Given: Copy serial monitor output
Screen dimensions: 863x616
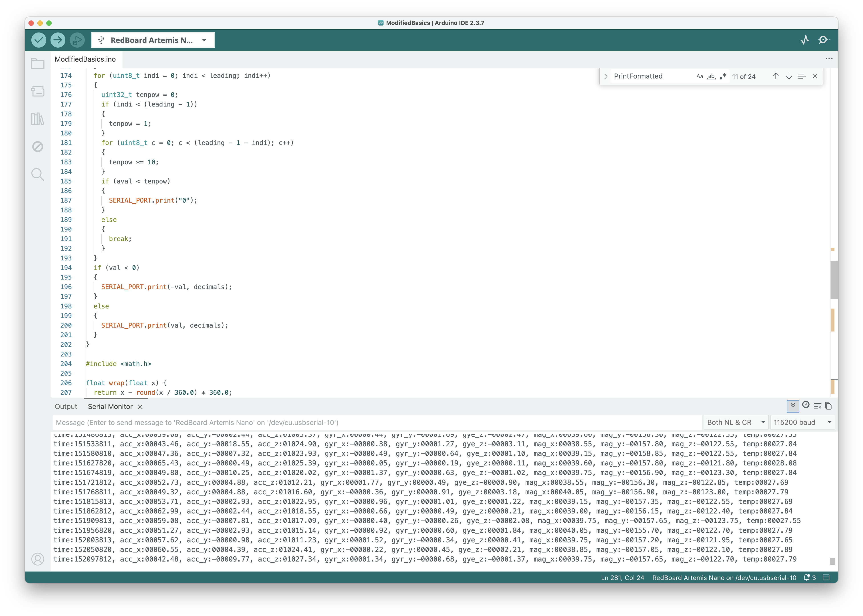Looking at the screenshot, I should [828, 406].
